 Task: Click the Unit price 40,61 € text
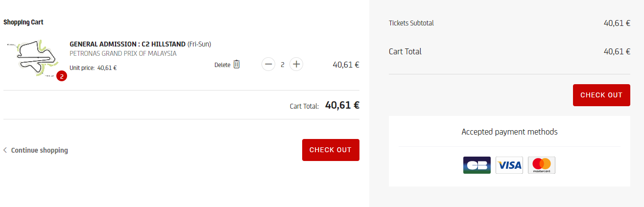tap(93, 68)
